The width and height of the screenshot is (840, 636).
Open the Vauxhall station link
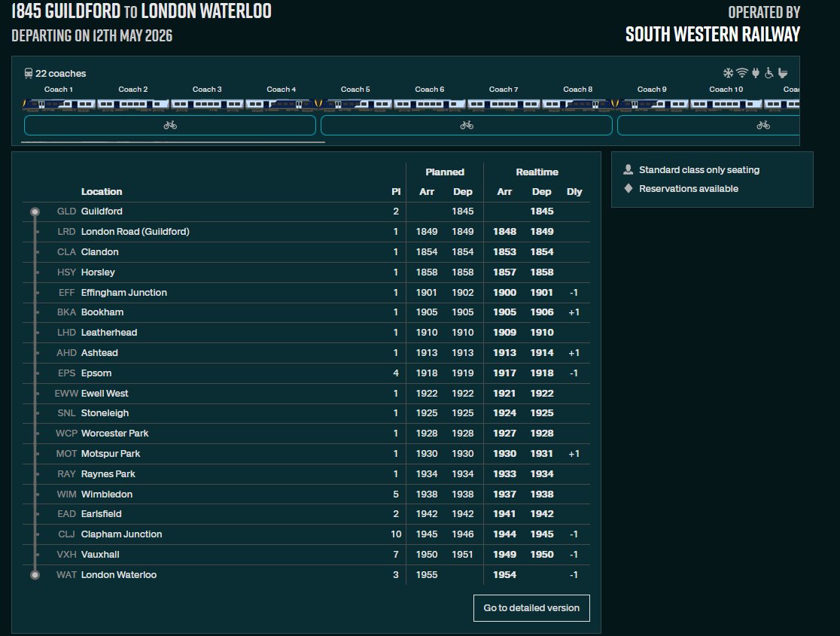[100, 555]
